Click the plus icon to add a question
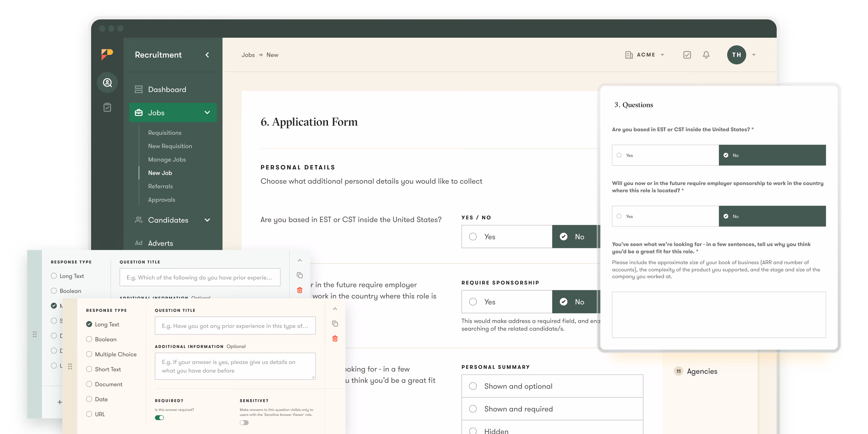868x434 pixels. (60, 402)
